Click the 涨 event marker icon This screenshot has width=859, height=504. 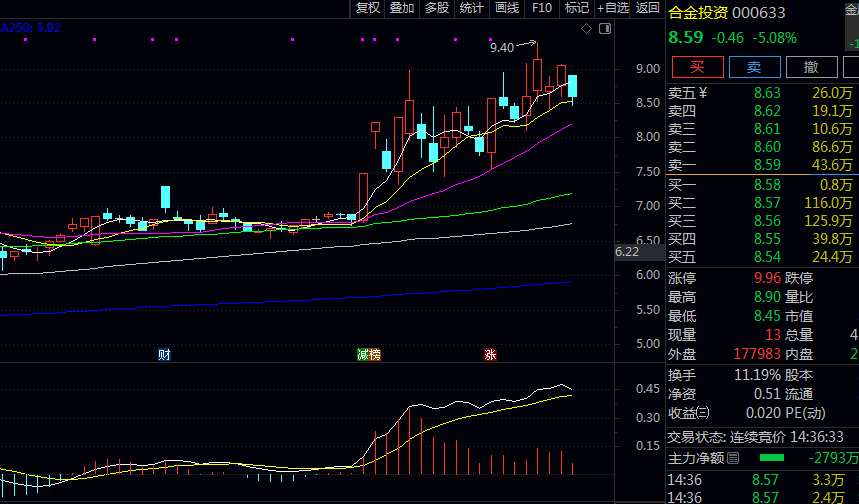490,354
